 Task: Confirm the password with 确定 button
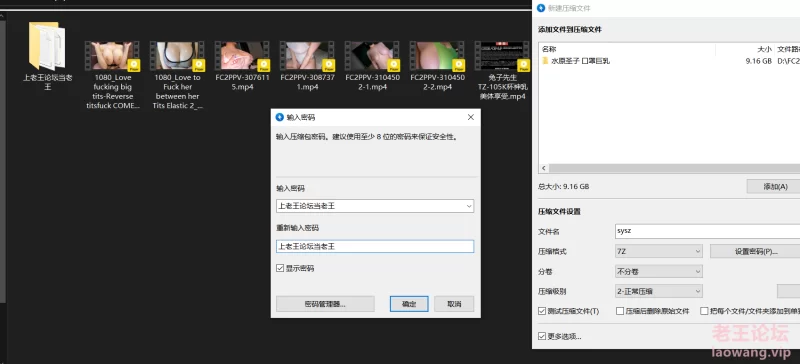coord(409,304)
